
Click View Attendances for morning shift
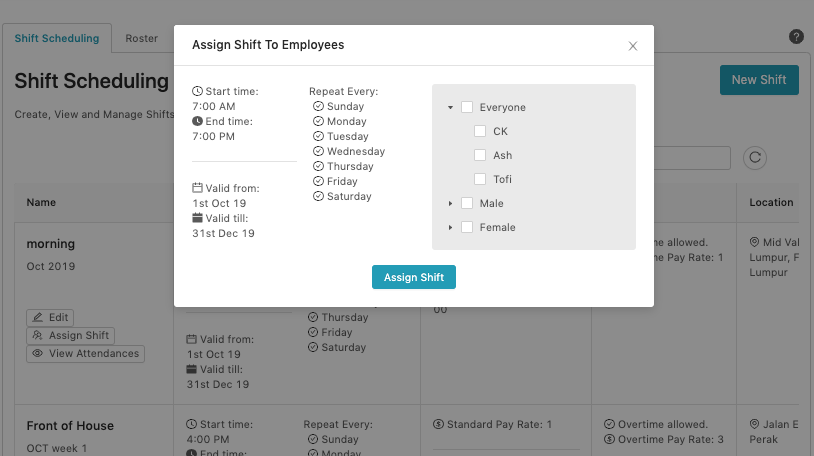(86, 354)
